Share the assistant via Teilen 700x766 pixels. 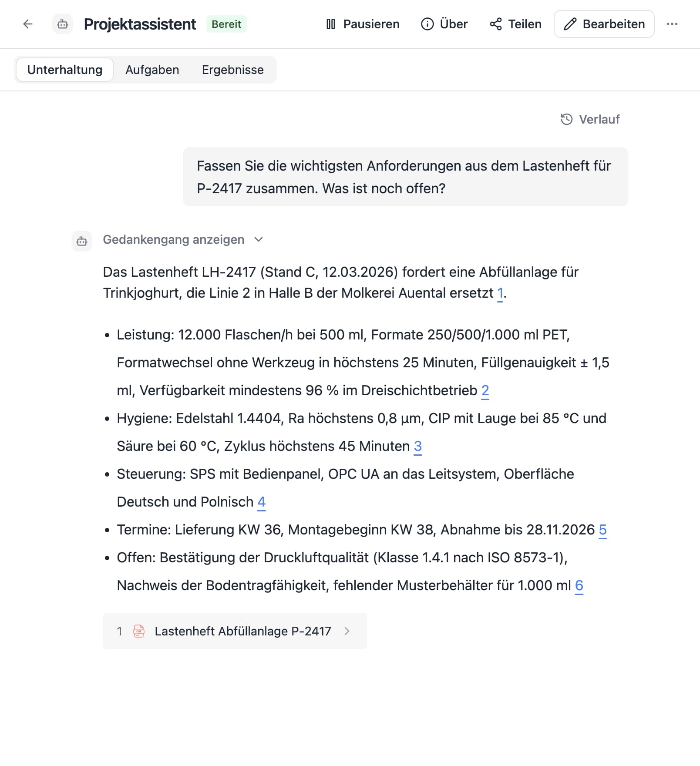click(x=515, y=24)
